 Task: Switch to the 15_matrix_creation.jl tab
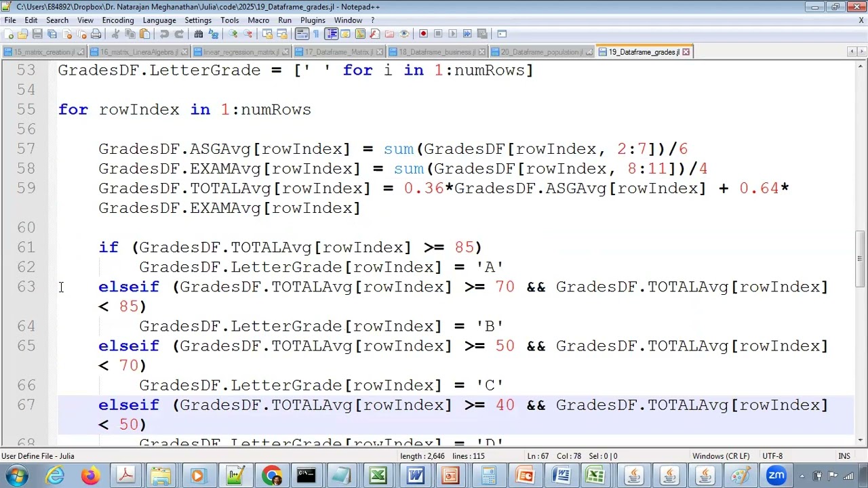[43, 52]
